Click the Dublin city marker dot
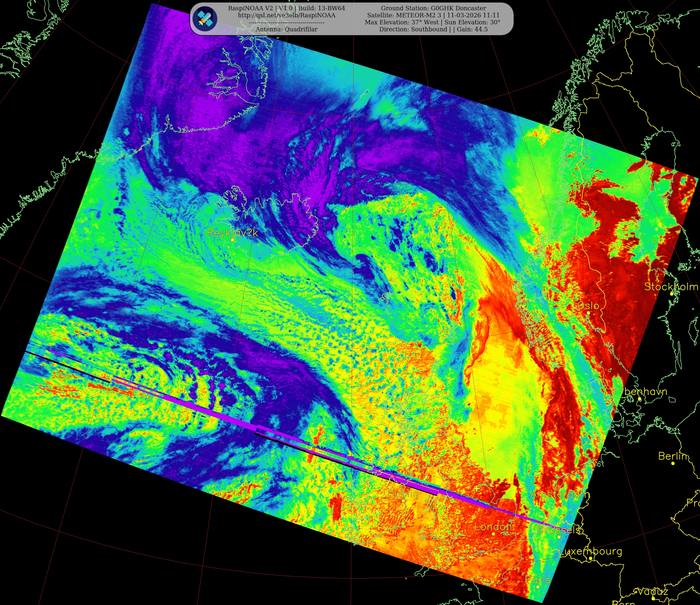Image resolution: width=700 pixels, height=605 pixels. (x=403, y=501)
